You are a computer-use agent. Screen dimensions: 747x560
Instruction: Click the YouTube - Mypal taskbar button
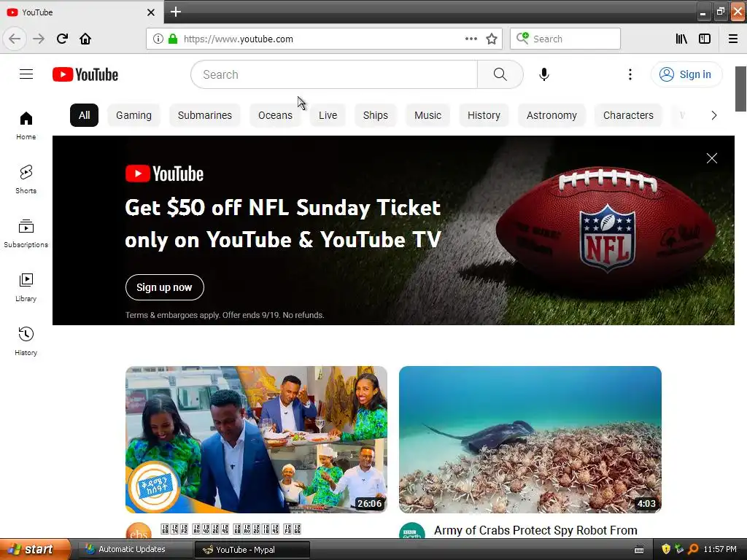252,550
